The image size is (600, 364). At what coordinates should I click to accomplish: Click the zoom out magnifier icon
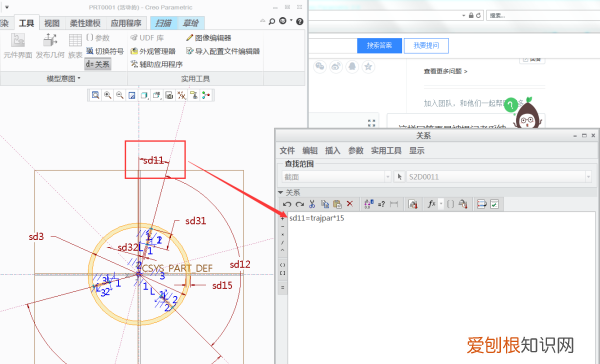(120, 95)
